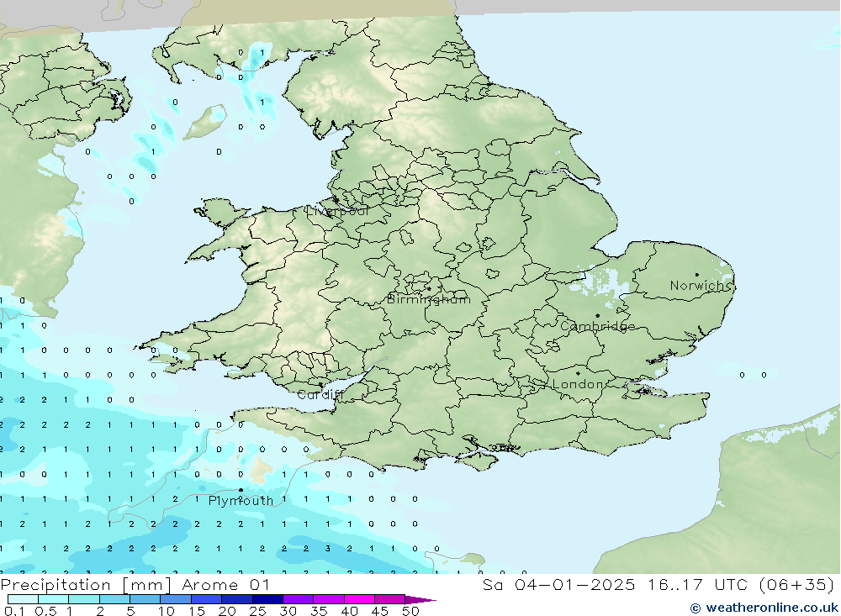Click the city marker dot above Birmingham
841x616 pixels.
tap(429, 289)
